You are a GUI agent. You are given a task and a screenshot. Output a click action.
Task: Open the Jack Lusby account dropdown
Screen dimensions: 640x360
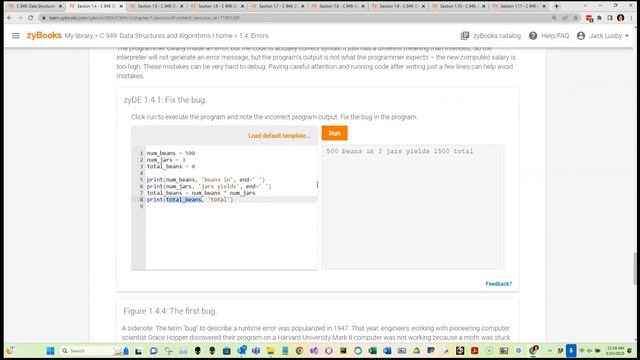pos(603,36)
